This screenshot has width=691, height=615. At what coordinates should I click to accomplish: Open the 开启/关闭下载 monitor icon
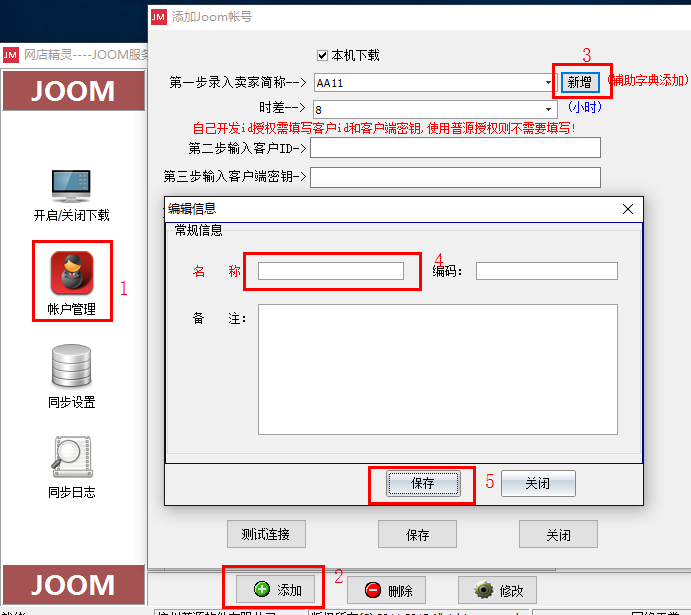[x=71, y=185]
